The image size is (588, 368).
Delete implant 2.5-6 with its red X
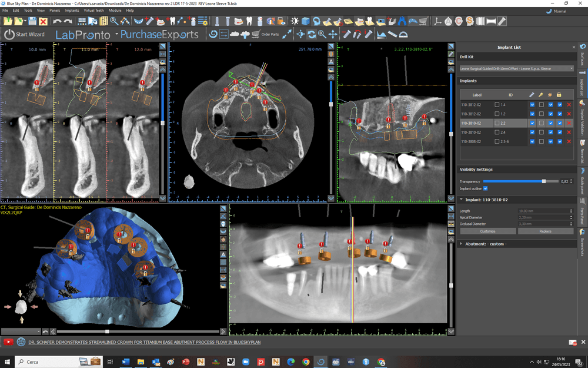click(x=569, y=141)
